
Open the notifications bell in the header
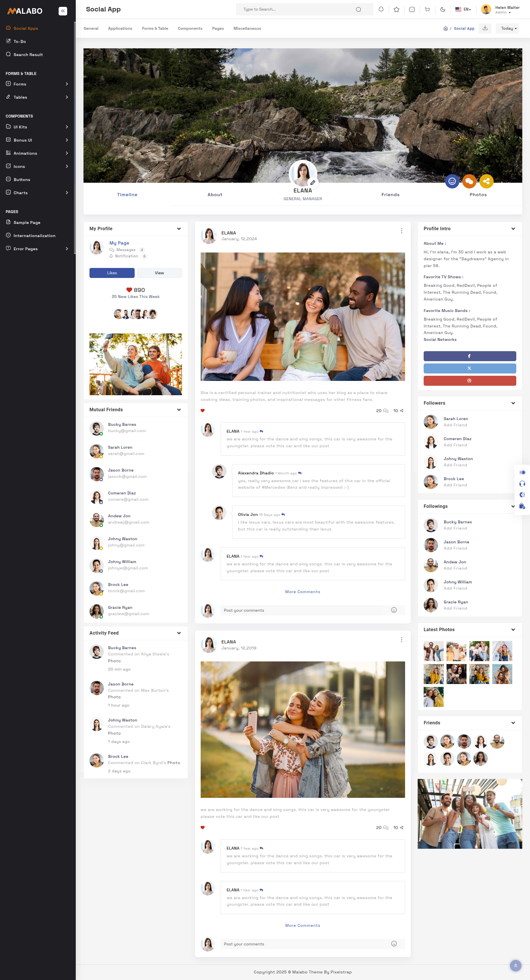click(x=381, y=9)
